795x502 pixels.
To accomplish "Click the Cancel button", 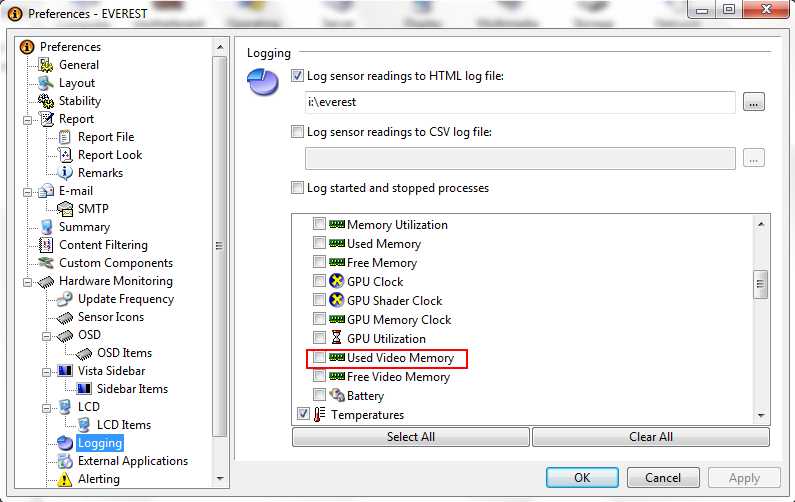I will (663, 478).
